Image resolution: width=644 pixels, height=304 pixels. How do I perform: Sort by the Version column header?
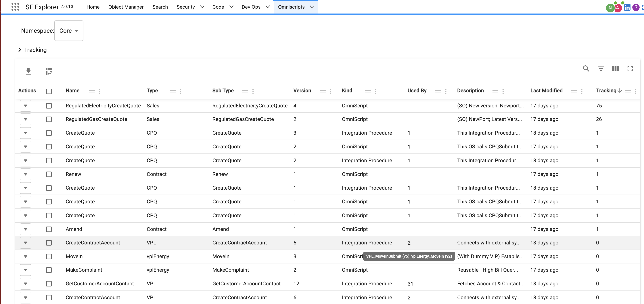pos(302,91)
